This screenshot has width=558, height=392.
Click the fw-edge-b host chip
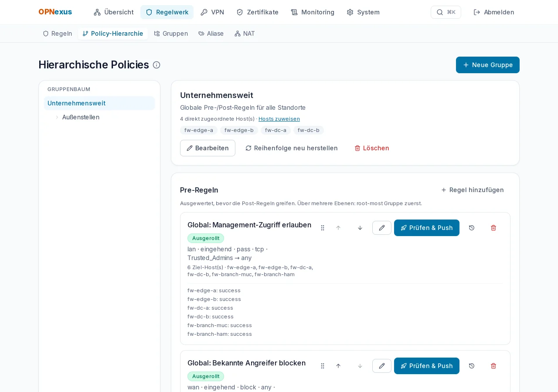(239, 130)
